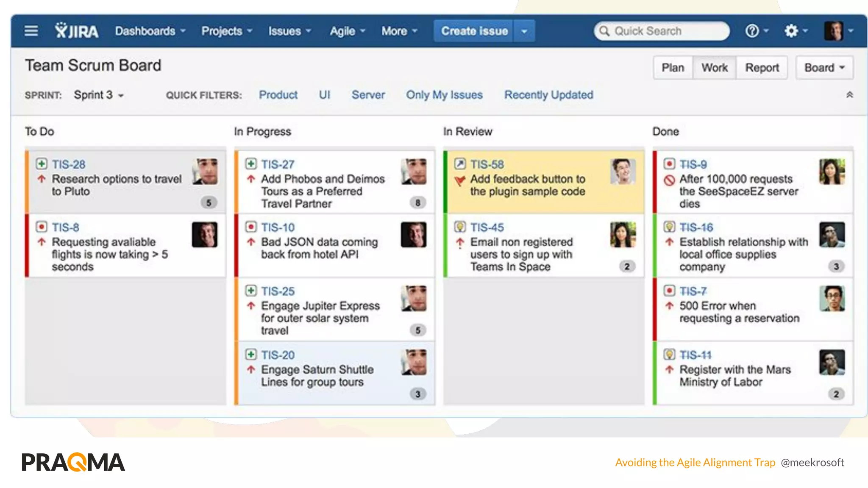Click the assignee avatar on TIS-7
The width and height of the screenshot is (868, 488).
[x=832, y=298]
